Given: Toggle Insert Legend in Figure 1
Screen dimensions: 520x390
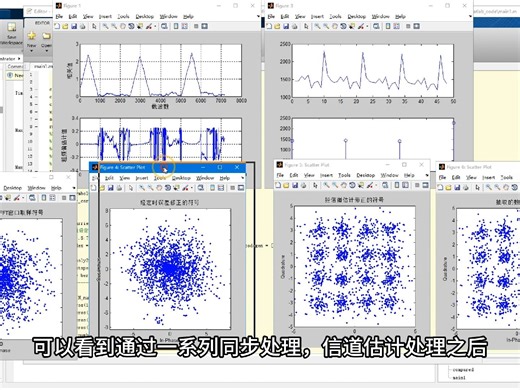Looking at the screenshot, I should pos(184,26).
